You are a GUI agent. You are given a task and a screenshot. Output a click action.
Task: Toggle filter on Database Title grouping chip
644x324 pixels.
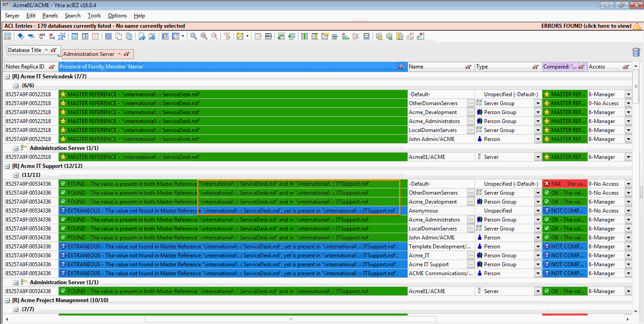(53, 50)
